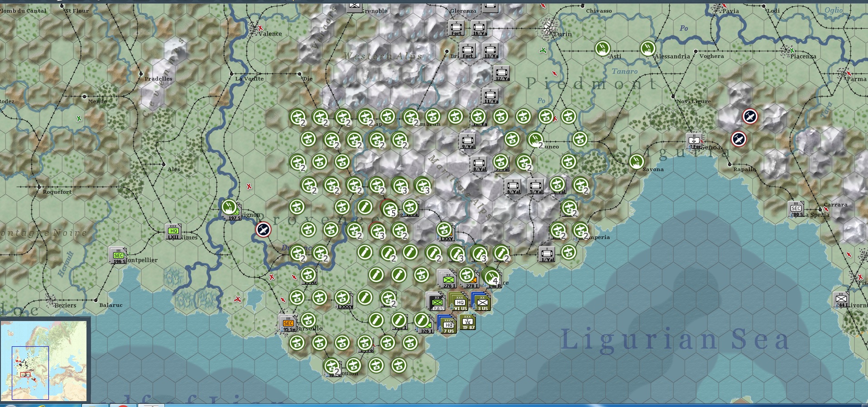Select the 17 SS division counter
Viewport: 868px width, 407px height.
point(436,302)
